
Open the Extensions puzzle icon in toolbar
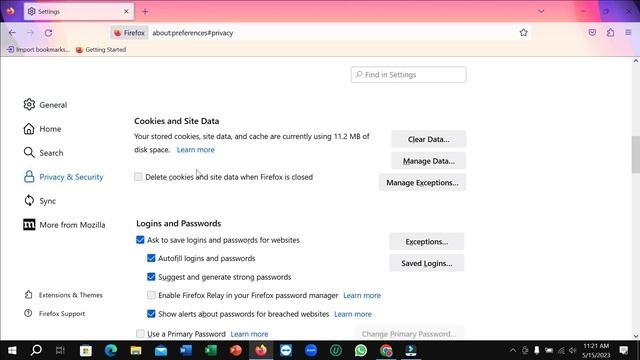point(610,33)
